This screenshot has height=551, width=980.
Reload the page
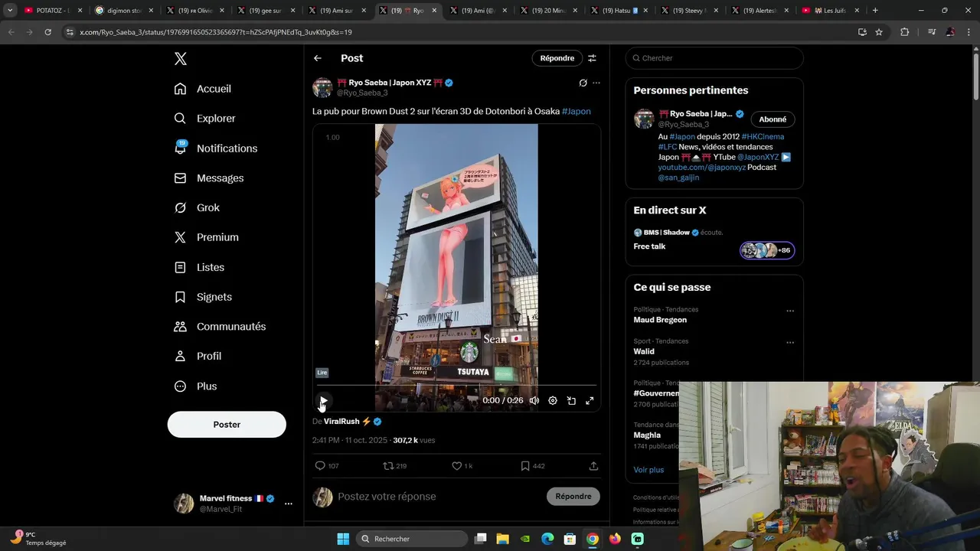click(x=47, y=32)
